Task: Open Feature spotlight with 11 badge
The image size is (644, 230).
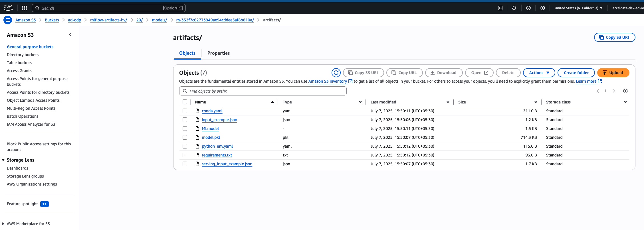Action: click(28, 204)
